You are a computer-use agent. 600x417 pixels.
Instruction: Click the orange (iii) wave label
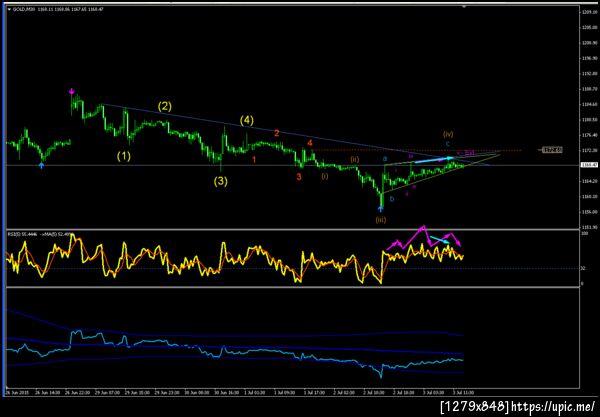381,220
